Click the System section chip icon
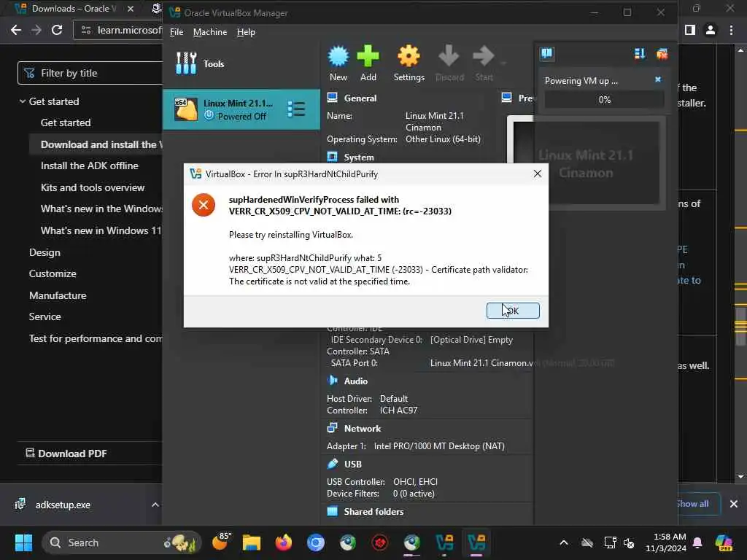 click(333, 157)
